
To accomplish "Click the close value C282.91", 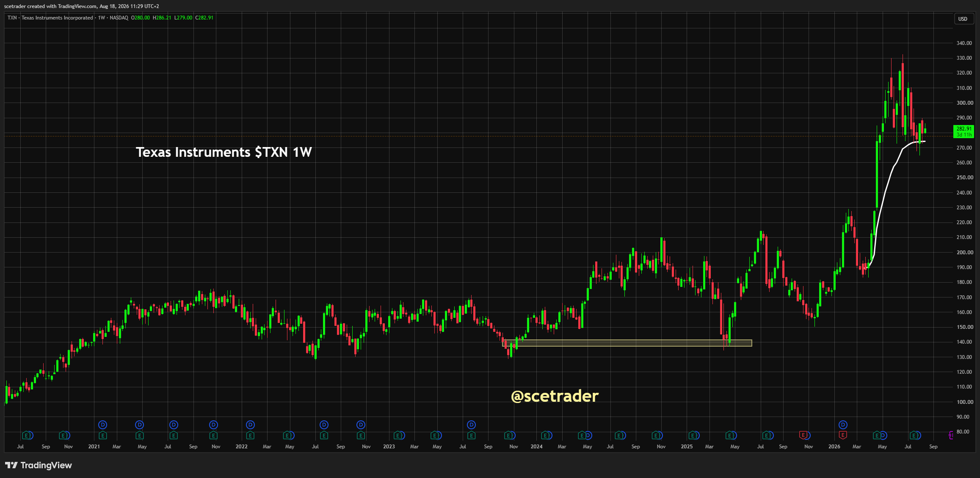I will click(204, 18).
